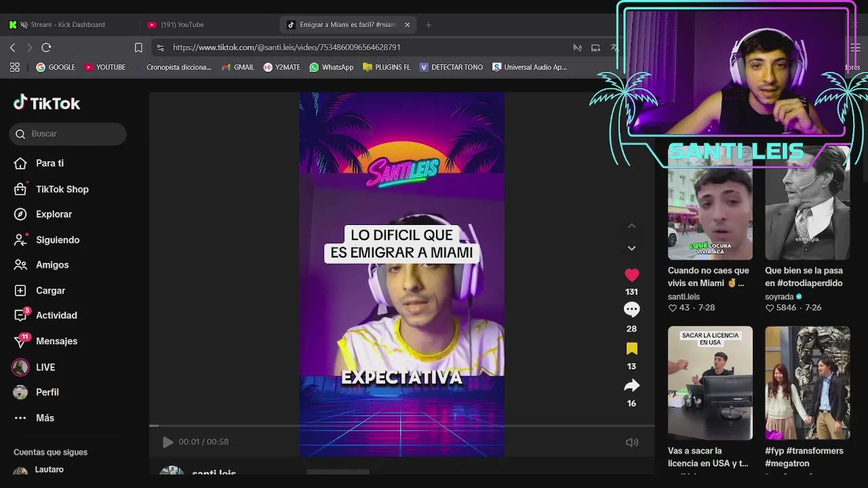Screen dimensions: 868x488
Task: Open the apps grid icon in bookmarks bar
Action: (15, 67)
